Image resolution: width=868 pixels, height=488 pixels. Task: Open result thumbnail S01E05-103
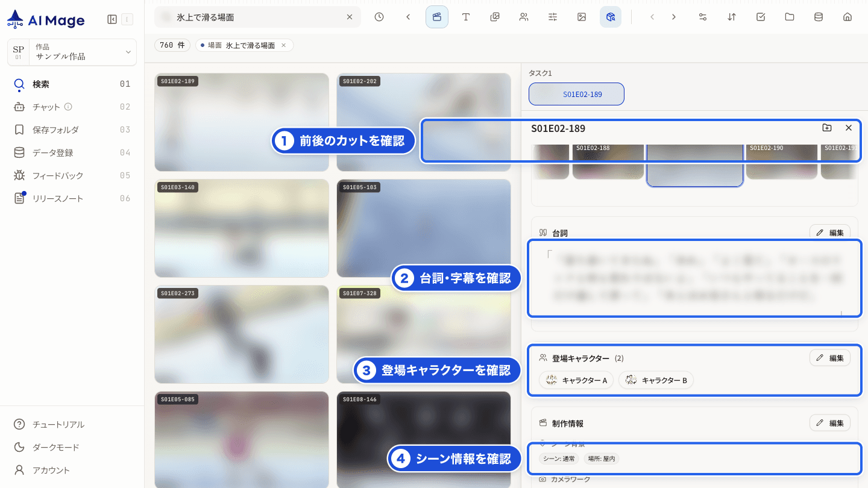424,228
